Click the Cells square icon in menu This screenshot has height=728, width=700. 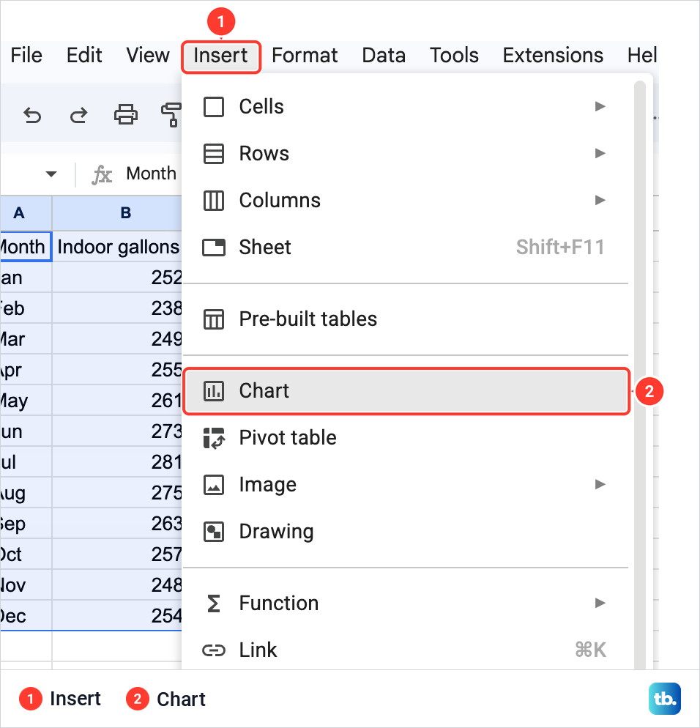click(x=214, y=107)
